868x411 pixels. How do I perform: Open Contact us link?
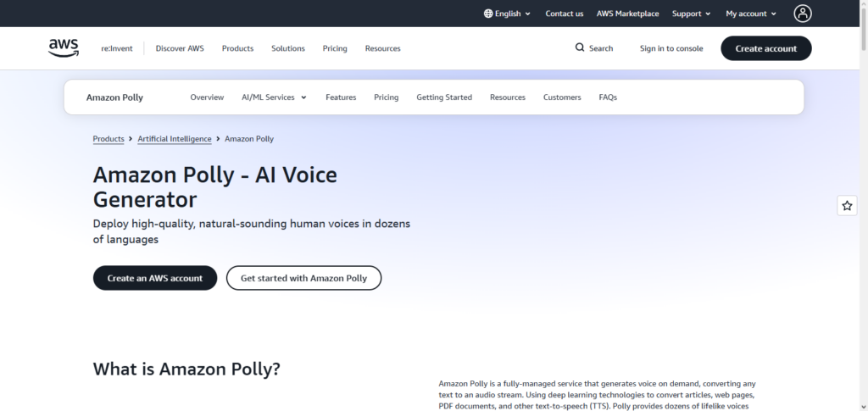tap(564, 14)
